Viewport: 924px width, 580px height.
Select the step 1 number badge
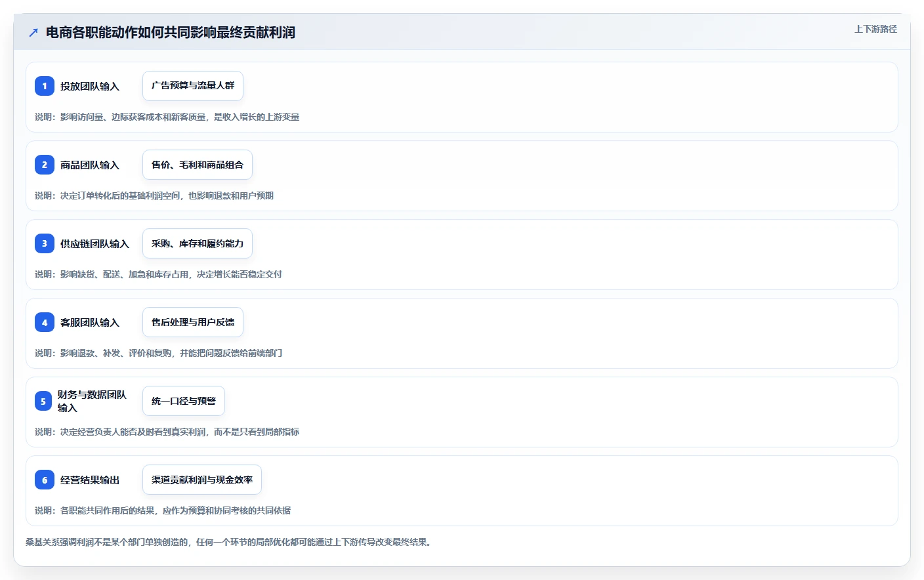(x=45, y=86)
